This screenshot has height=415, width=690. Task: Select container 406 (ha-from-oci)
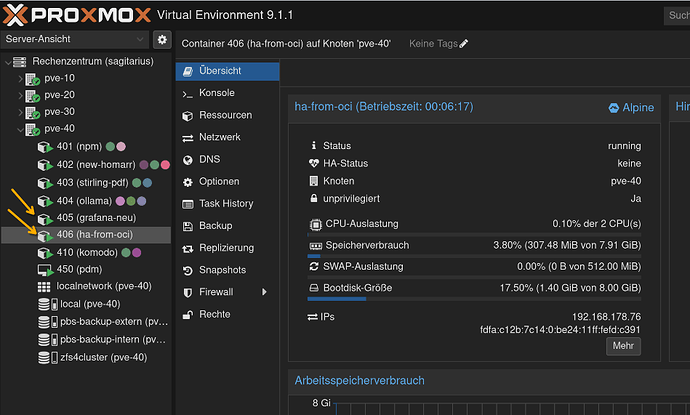point(86,235)
